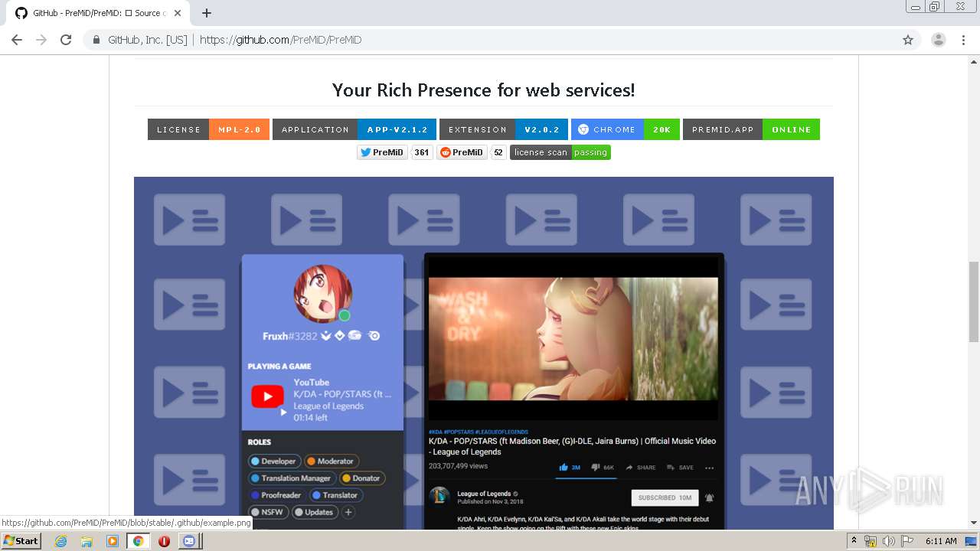The image size is (980, 551).
Task: Open the Reddit PreMiD badge
Action: (462, 152)
